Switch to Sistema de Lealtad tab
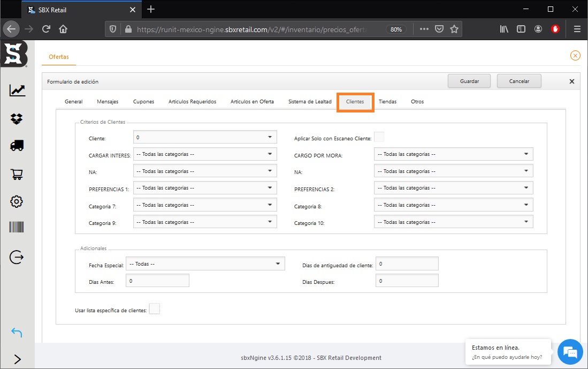The height and width of the screenshot is (369, 588). coord(310,101)
